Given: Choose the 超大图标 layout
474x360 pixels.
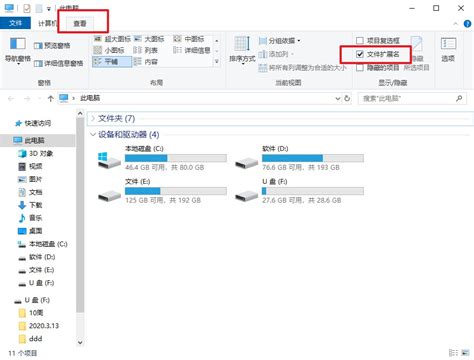Looking at the screenshot, I should coord(112,39).
